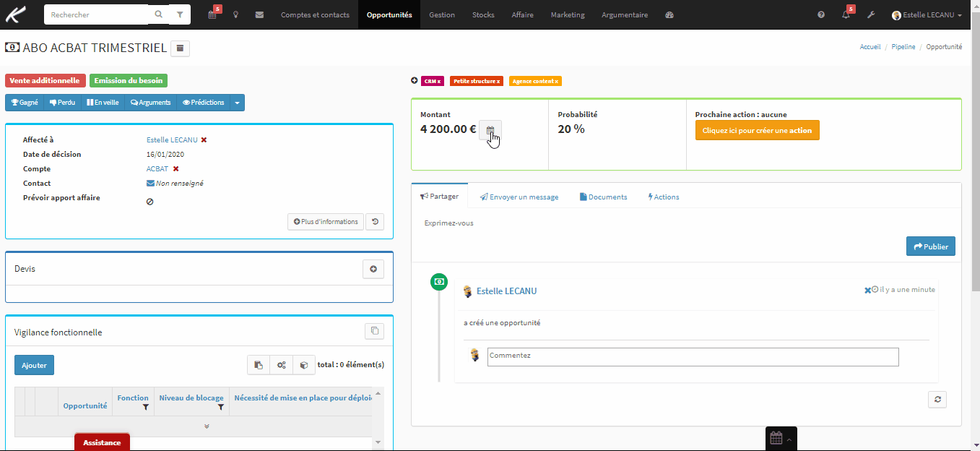This screenshot has height=451, width=980.
Task: Click the green opportunity timeline marker
Action: 439,282
